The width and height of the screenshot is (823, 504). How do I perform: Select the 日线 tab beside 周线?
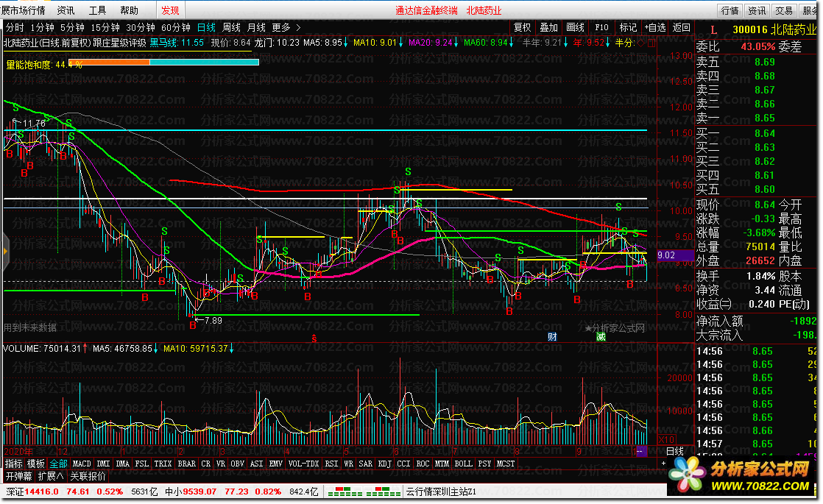click(x=206, y=27)
